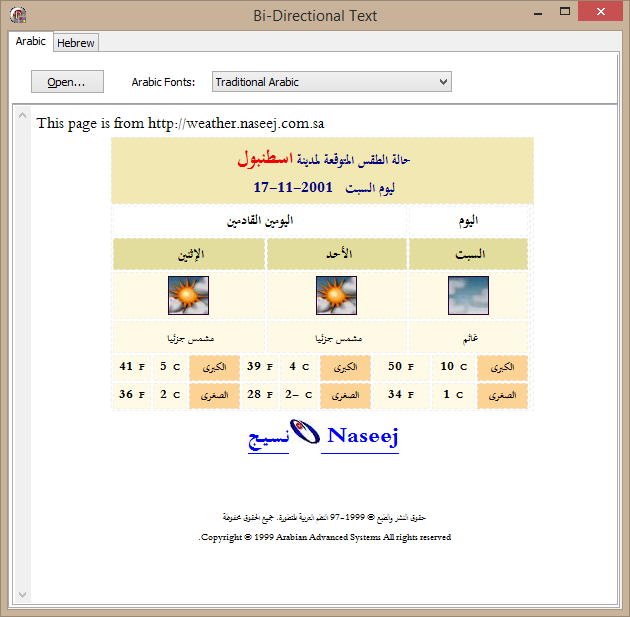Click the 2- C Sunday low temperature
The image size is (630, 617).
click(x=298, y=395)
